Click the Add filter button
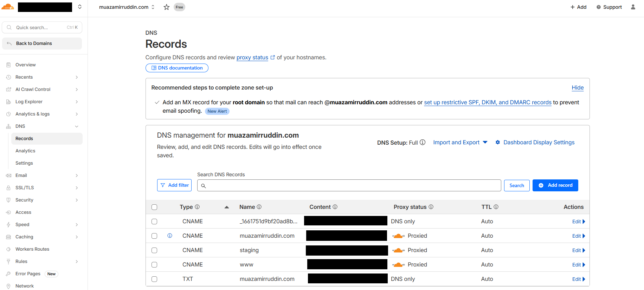 174,185
